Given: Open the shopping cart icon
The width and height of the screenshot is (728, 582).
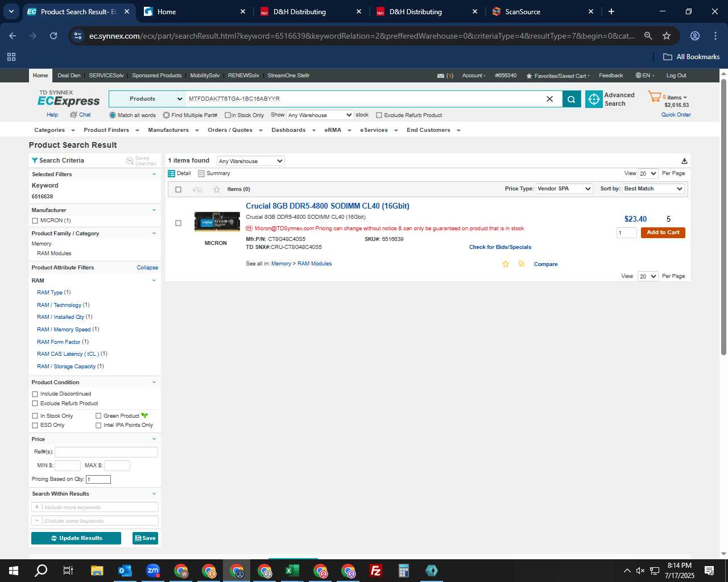Looking at the screenshot, I should coord(655,97).
